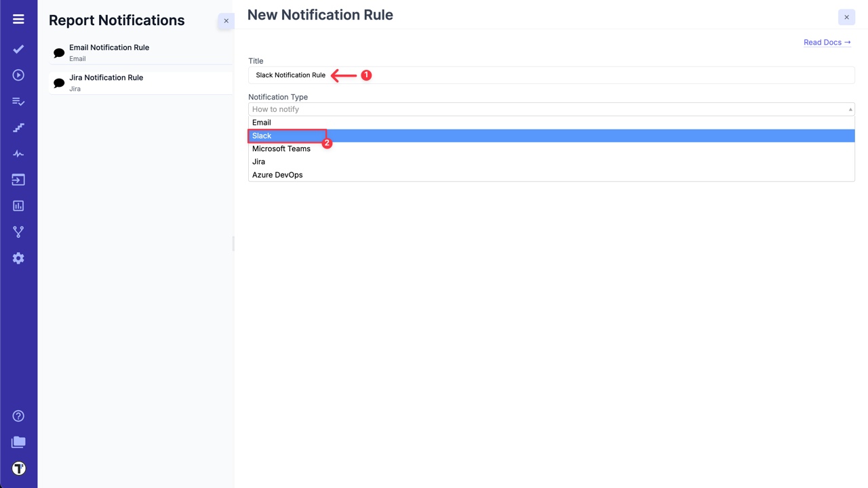Open the Settings gear icon
The image size is (868, 488).
(x=18, y=258)
